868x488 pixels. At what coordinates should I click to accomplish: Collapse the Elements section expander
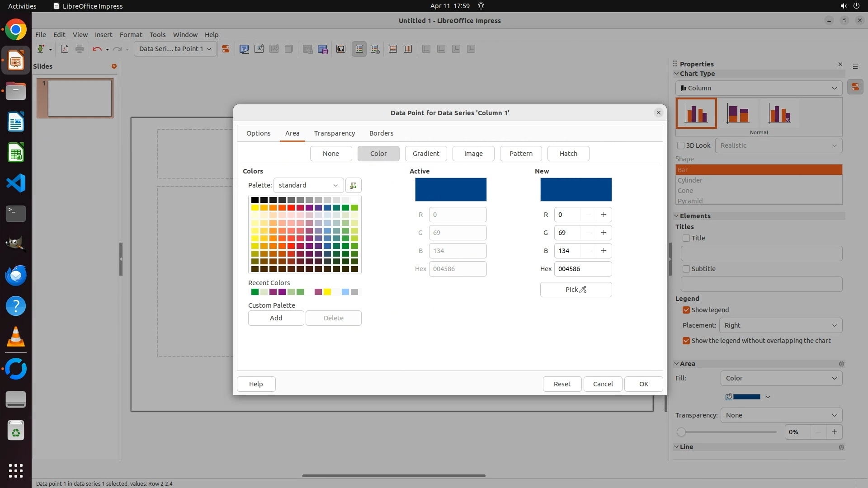[x=677, y=216]
